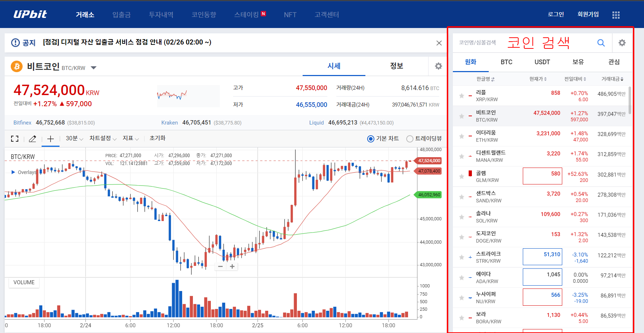Click the coin list scrollbar

630,100
